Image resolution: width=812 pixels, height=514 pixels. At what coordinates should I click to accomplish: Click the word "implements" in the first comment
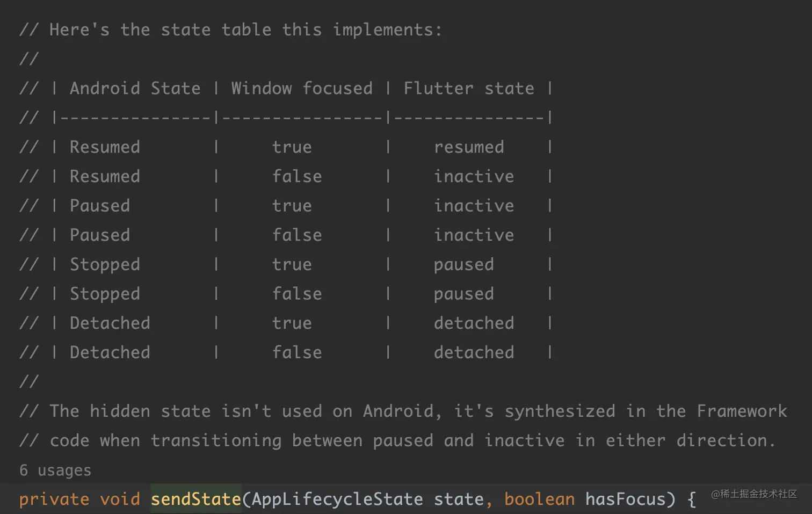click(382, 30)
